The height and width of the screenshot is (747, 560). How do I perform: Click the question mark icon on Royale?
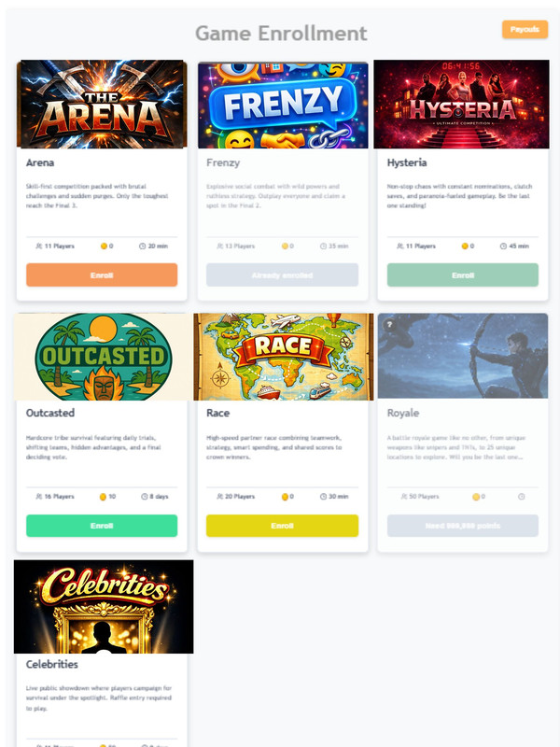pos(389,324)
